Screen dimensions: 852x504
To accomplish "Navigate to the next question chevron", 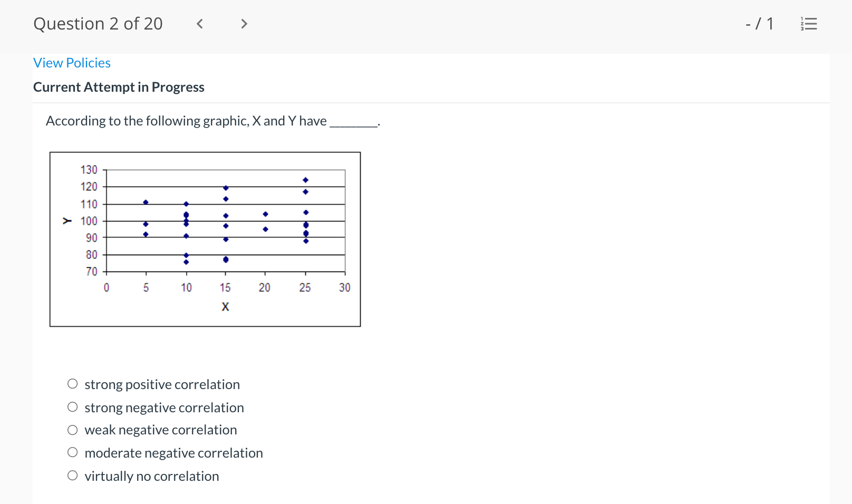I will click(x=244, y=23).
